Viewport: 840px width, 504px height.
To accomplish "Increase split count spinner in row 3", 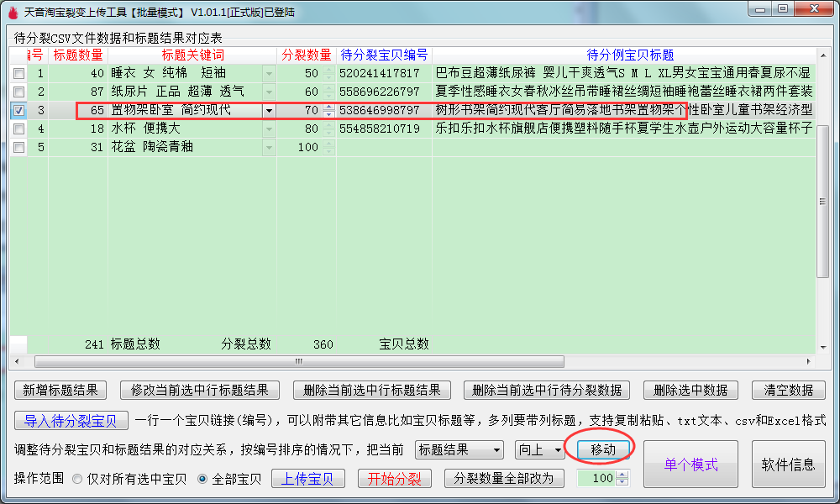I will coord(328,107).
